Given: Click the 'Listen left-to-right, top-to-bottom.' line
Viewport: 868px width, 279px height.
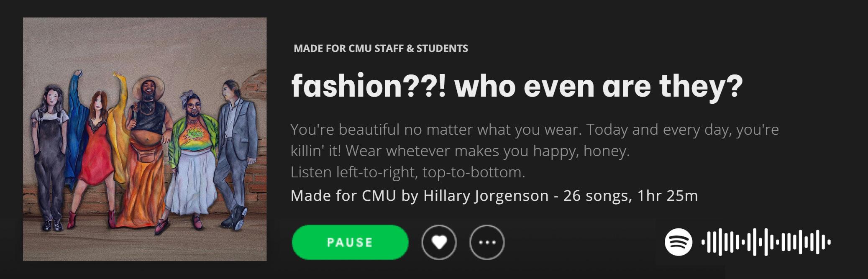Looking at the screenshot, I should point(408,172).
